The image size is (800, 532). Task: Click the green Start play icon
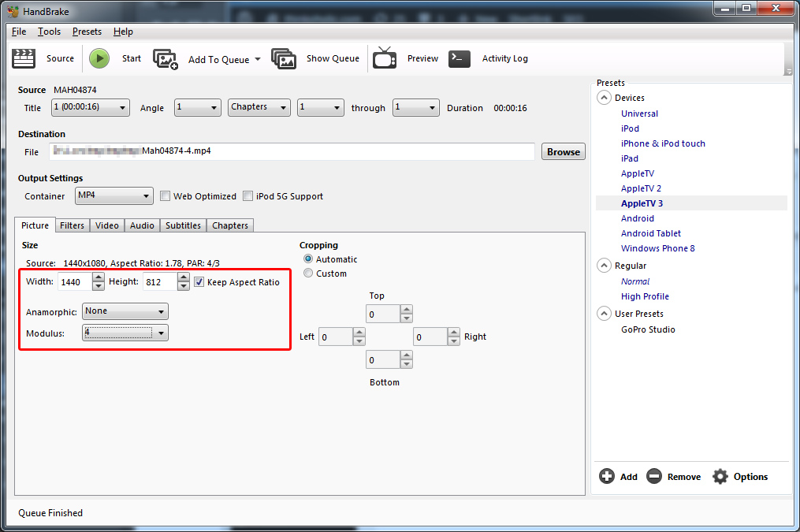[x=99, y=58]
